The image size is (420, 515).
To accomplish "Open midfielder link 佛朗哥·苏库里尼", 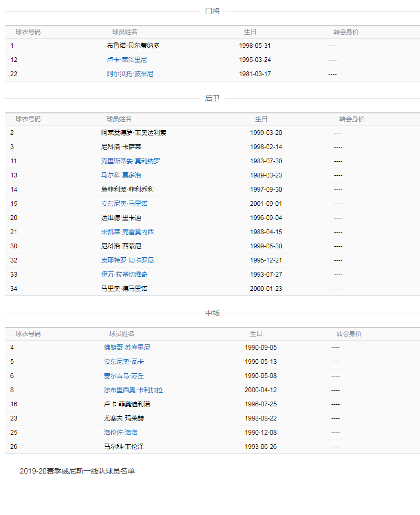I will point(127,348).
